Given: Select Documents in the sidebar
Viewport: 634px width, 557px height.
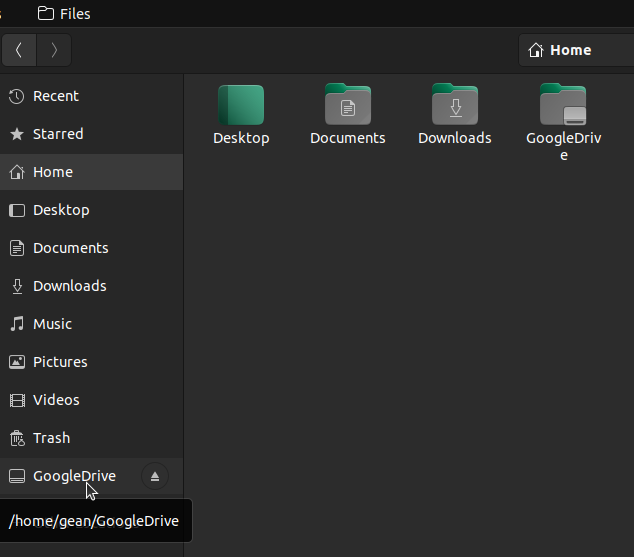Looking at the screenshot, I should [70, 248].
